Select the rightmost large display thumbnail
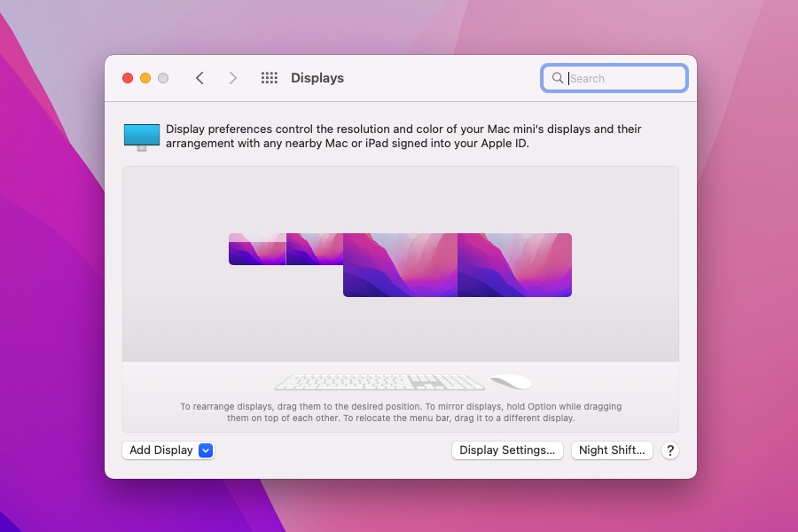Screen dimensions: 798x532 tap(514, 265)
